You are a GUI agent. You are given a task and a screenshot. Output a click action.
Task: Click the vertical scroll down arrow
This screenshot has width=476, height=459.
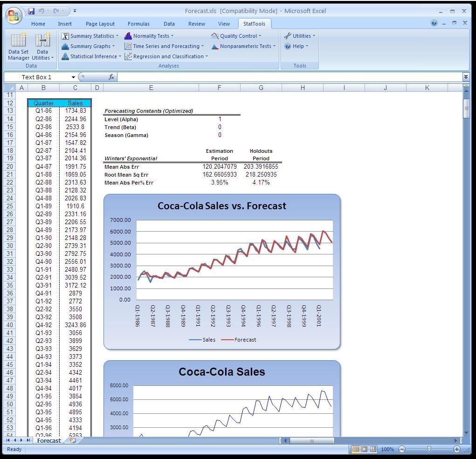[466, 432]
